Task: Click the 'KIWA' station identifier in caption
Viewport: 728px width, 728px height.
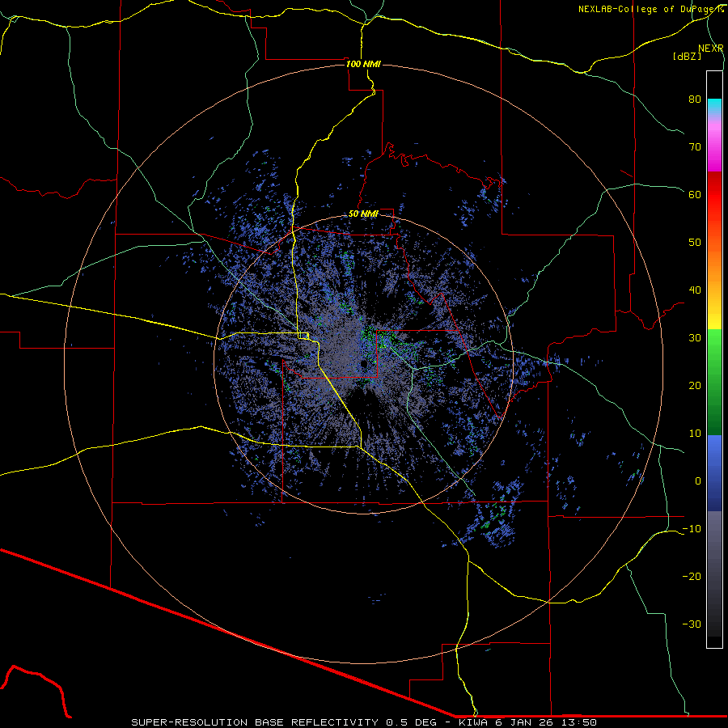Action: point(473,722)
